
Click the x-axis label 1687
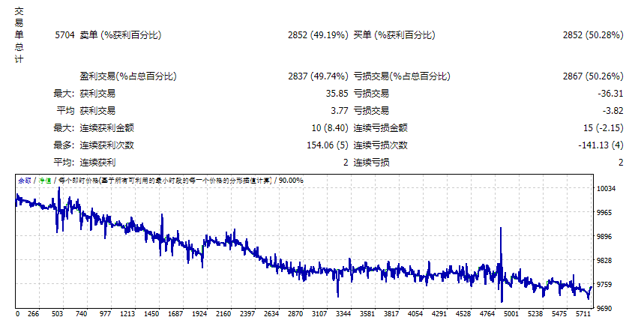tap(175, 313)
